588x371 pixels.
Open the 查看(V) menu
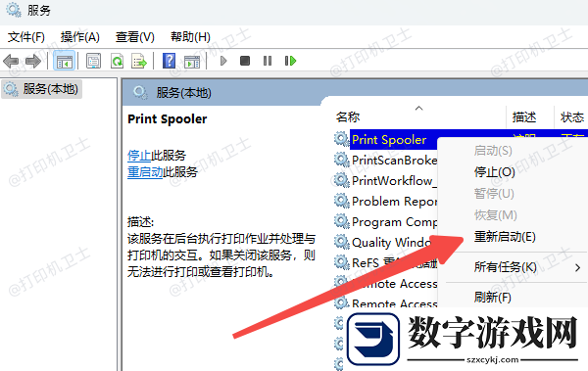pos(135,37)
